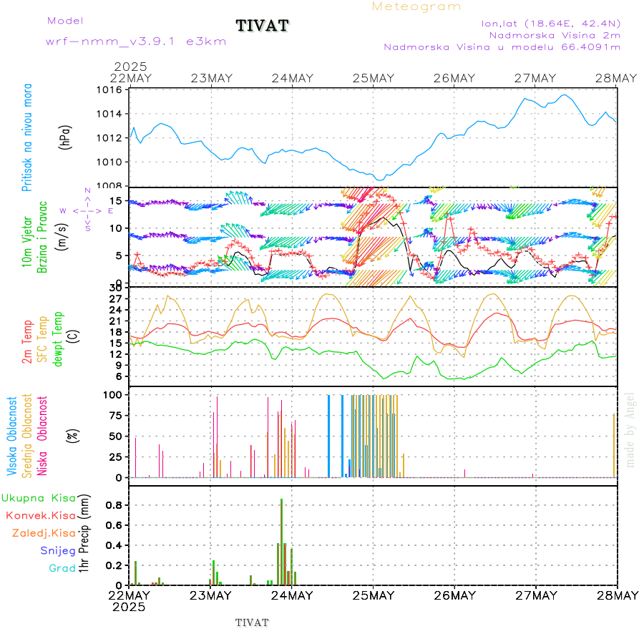Click the tallest green precipitation bar
644x644 pixels.
[x=281, y=542]
